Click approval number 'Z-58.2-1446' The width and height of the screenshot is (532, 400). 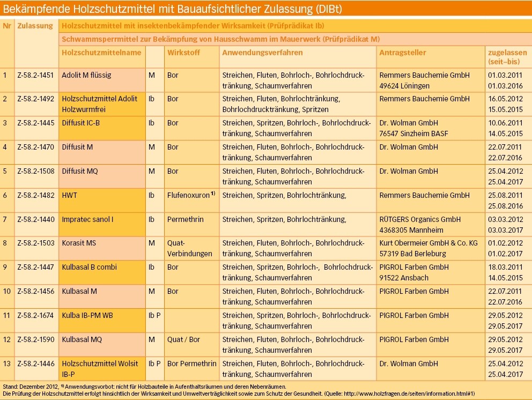pos(35,364)
